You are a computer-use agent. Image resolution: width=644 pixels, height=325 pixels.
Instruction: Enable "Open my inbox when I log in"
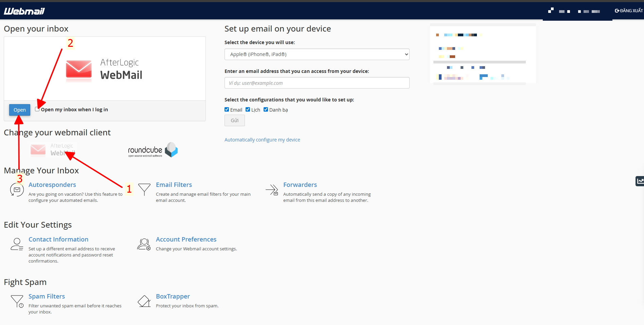point(37,109)
